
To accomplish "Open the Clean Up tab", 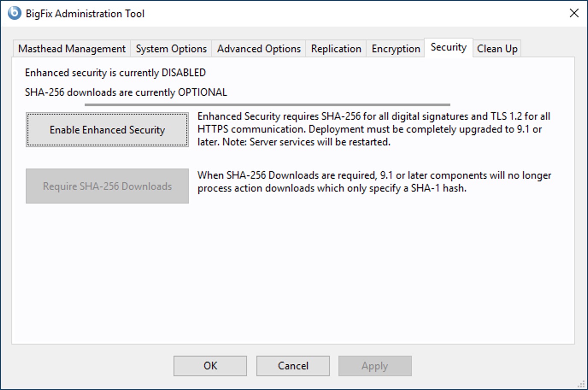I will pyautogui.click(x=497, y=49).
